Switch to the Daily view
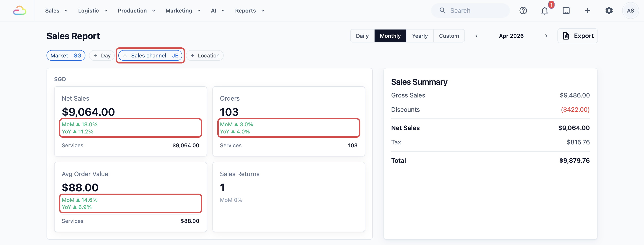This screenshot has height=245, width=644. (362, 36)
